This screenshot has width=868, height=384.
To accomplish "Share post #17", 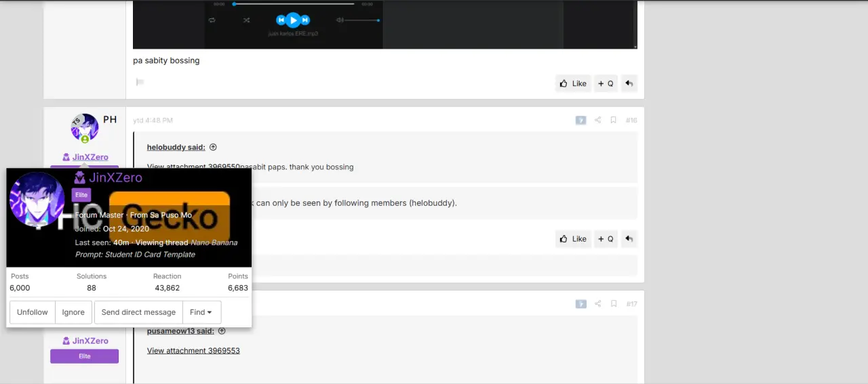I will 598,304.
